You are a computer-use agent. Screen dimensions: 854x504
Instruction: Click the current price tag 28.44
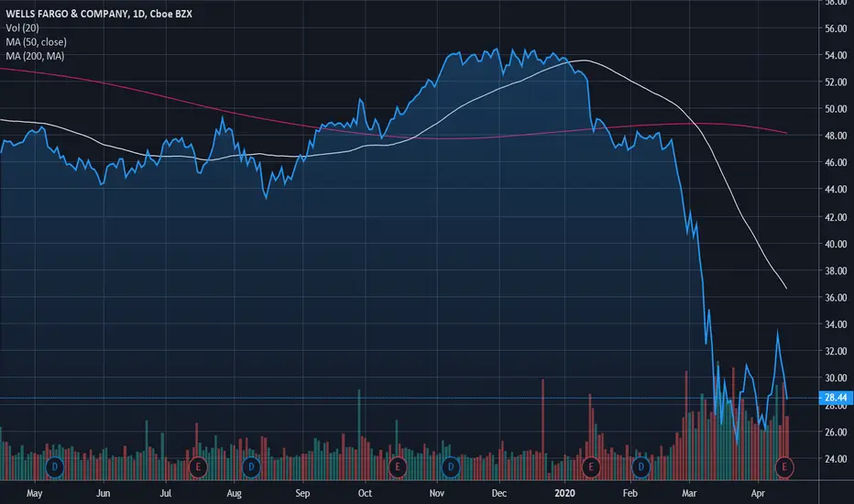click(836, 398)
